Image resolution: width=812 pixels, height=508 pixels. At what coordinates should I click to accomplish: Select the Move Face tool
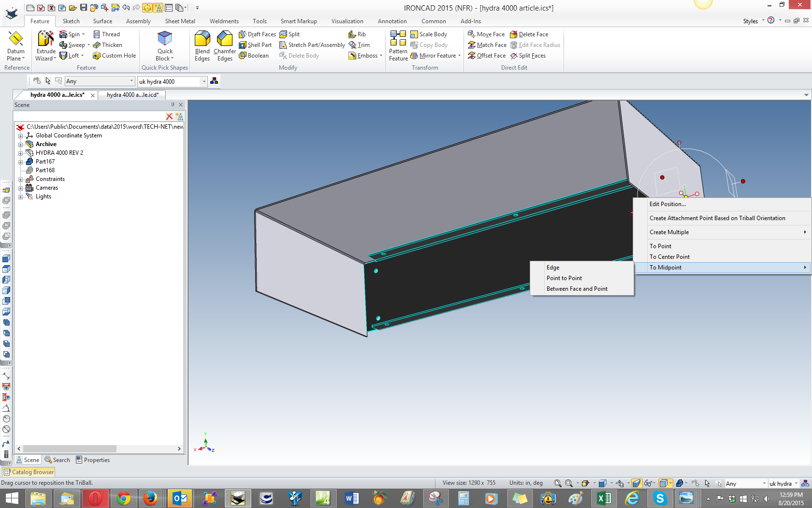[x=486, y=34]
